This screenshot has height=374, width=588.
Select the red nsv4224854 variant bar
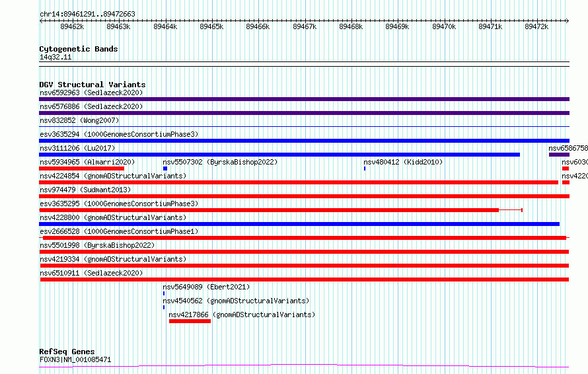[x=299, y=182]
